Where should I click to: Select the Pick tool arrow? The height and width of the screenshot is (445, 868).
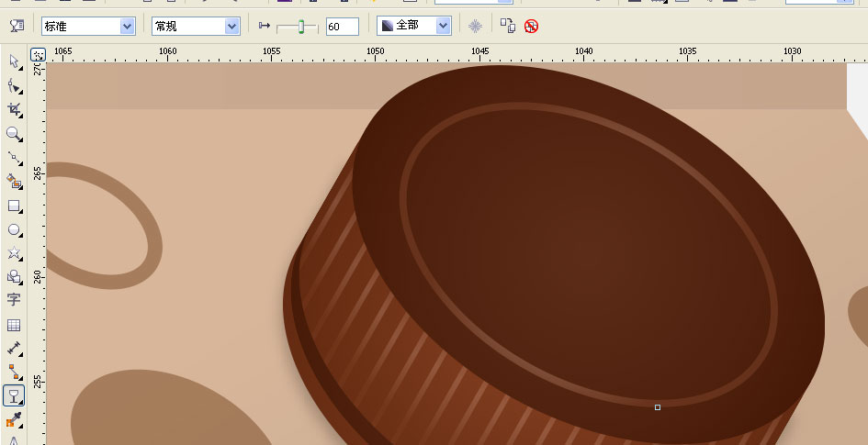coord(15,61)
